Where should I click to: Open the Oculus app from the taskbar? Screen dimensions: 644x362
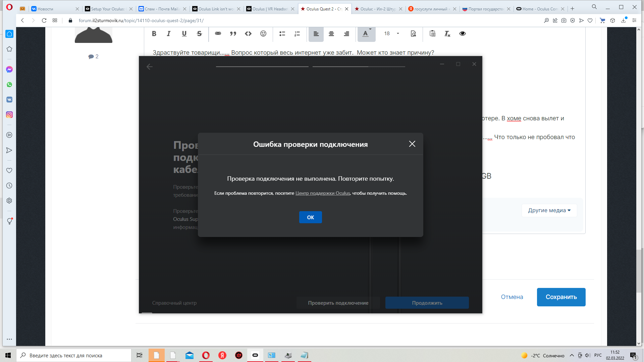click(255, 355)
